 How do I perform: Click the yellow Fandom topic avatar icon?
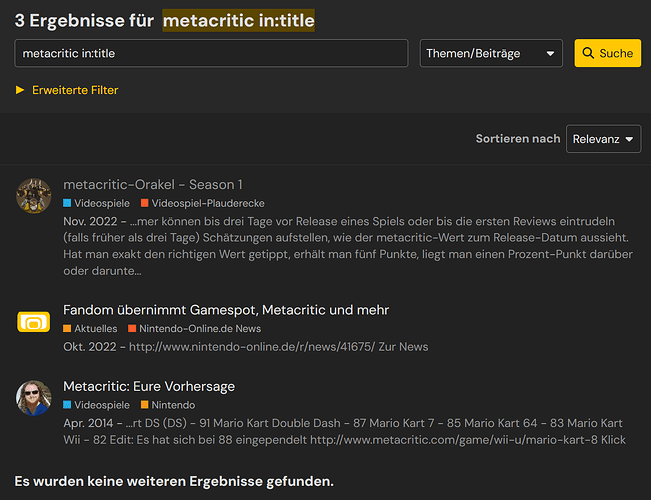[x=34, y=322]
